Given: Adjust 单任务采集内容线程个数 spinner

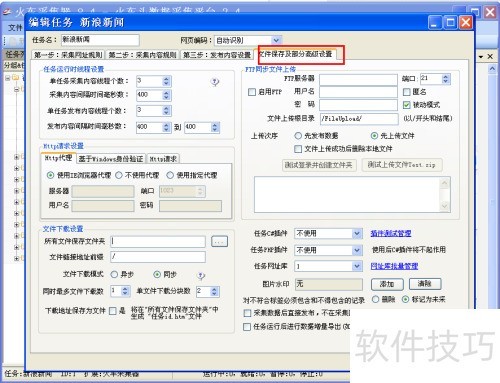Looking at the screenshot, I should (166, 81).
